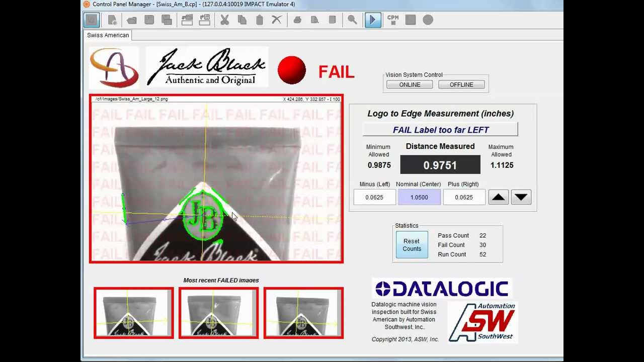Click the delete X toolbar icon
This screenshot has height=362, width=644.
pos(277,20)
